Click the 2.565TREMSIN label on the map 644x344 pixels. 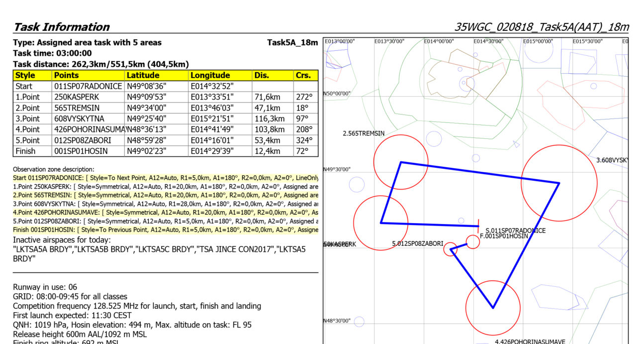click(364, 133)
